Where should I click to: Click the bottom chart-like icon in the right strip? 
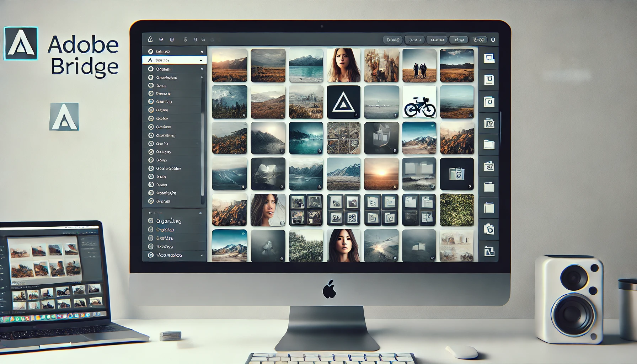(x=489, y=251)
